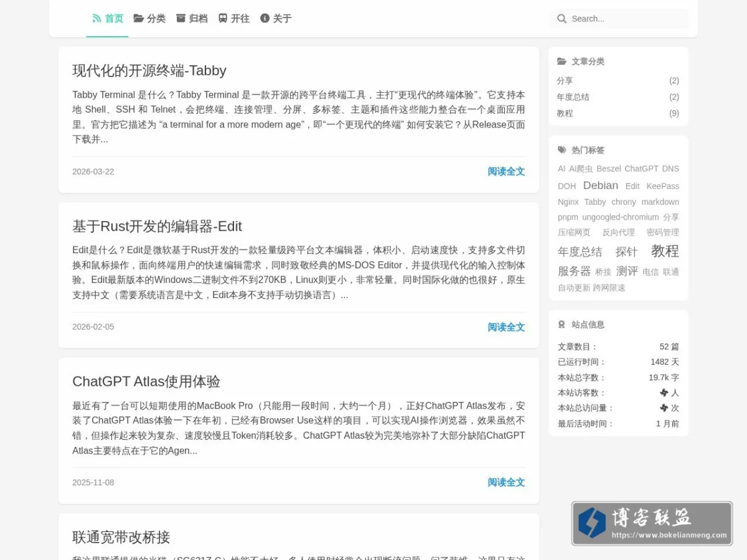Click the loading fan icon for 本站总访问量

tap(664, 408)
